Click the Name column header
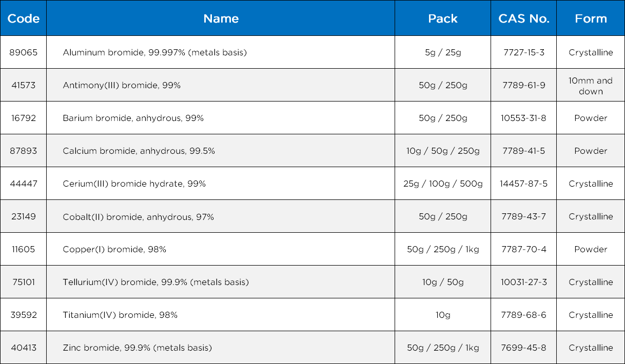The image size is (625, 364). point(221,18)
